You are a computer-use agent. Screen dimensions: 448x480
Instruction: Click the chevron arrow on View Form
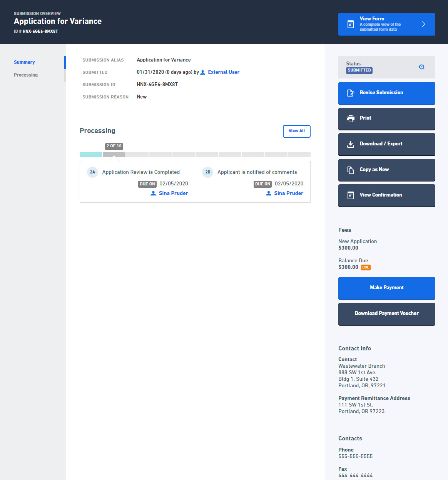(x=423, y=24)
